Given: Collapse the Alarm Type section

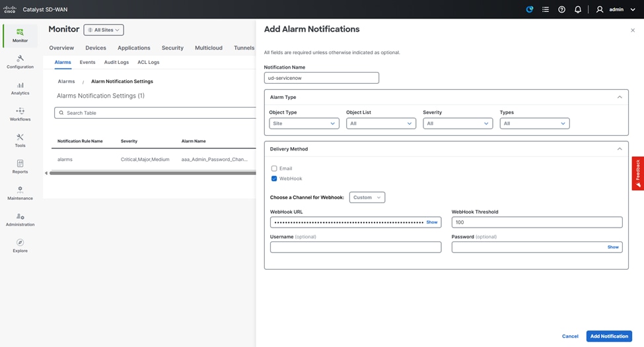Looking at the screenshot, I should click(x=619, y=97).
